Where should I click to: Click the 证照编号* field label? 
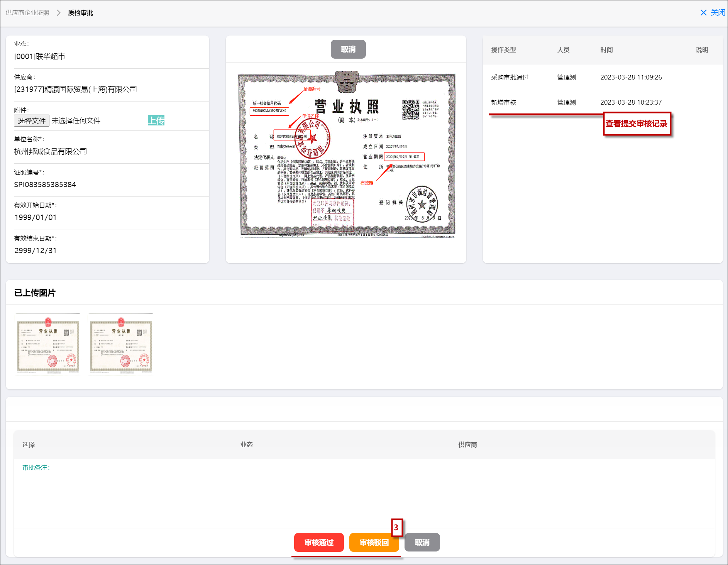(29, 172)
